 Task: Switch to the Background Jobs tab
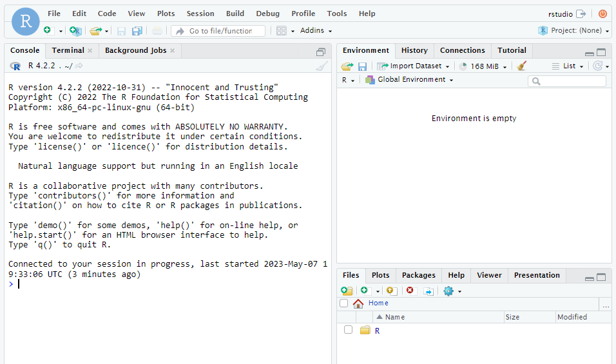[x=135, y=50]
